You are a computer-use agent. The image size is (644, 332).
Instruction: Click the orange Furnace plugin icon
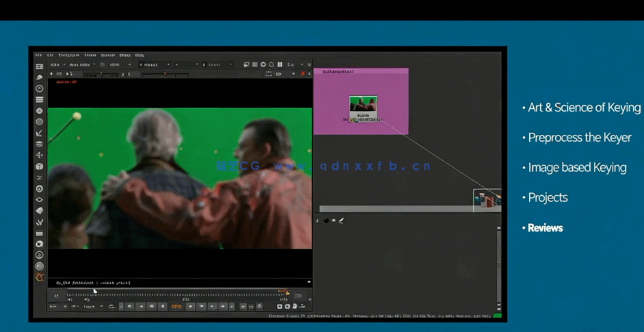(x=40, y=277)
